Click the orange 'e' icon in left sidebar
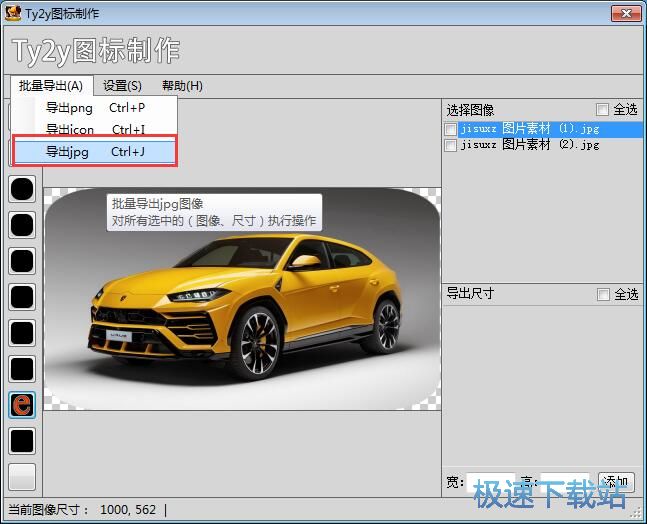The width and height of the screenshot is (647, 524). click(x=22, y=405)
